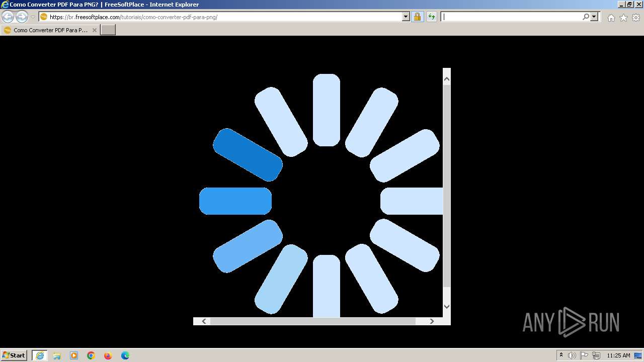The image size is (644, 362).
Task: Launch the media player taskbar icon
Action: (74, 355)
